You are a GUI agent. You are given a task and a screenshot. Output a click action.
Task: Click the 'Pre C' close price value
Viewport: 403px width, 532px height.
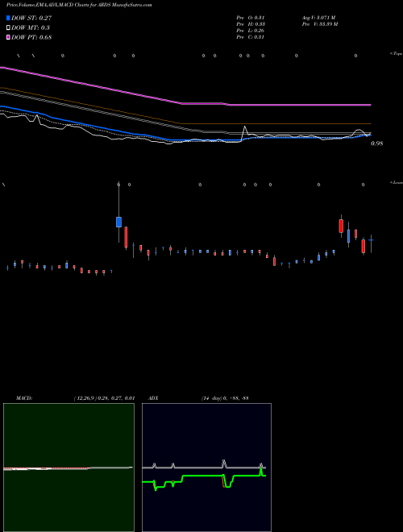(x=250, y=37)
